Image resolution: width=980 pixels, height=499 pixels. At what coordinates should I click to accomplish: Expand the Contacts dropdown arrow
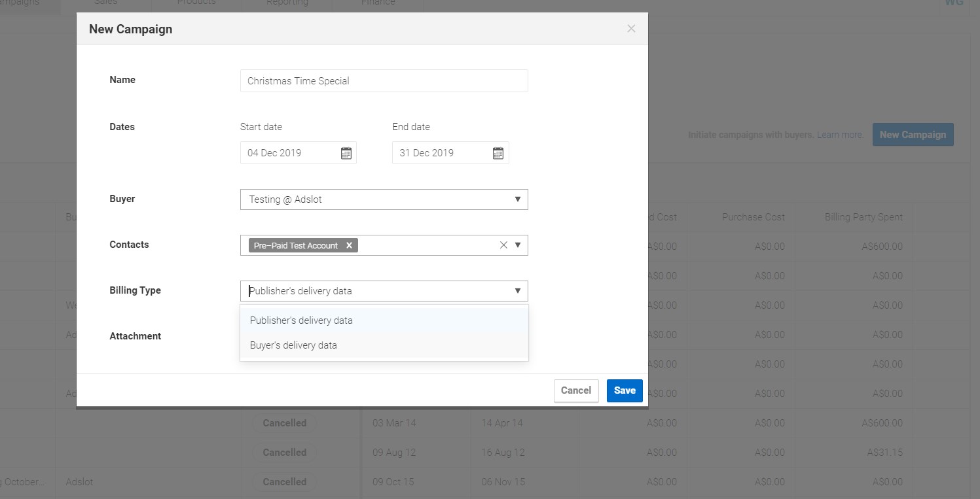tap(517, 245)
